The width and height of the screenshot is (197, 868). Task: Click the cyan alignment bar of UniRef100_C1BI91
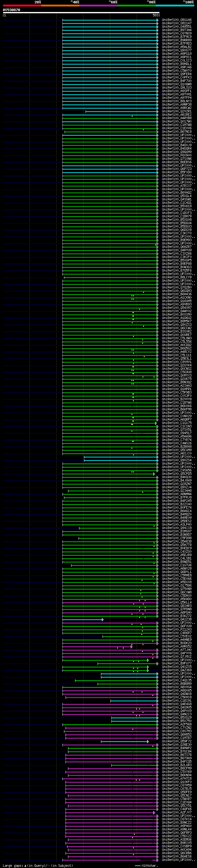[134, 701]
